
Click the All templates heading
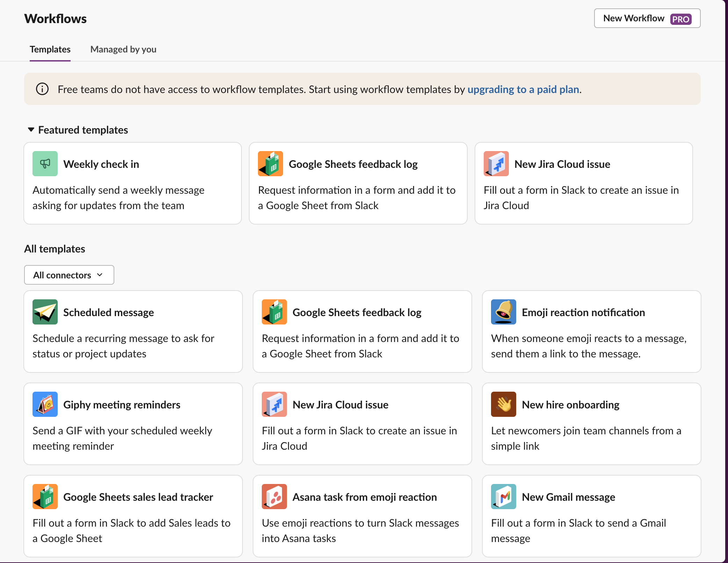(x=55, y=249)
